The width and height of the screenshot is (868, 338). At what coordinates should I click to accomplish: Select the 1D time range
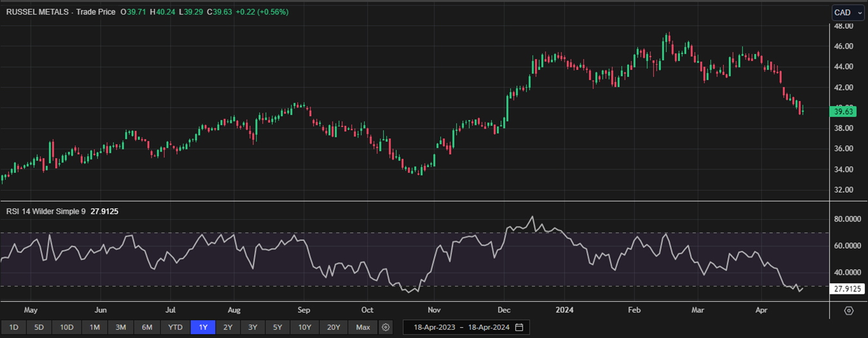[14, 327]
